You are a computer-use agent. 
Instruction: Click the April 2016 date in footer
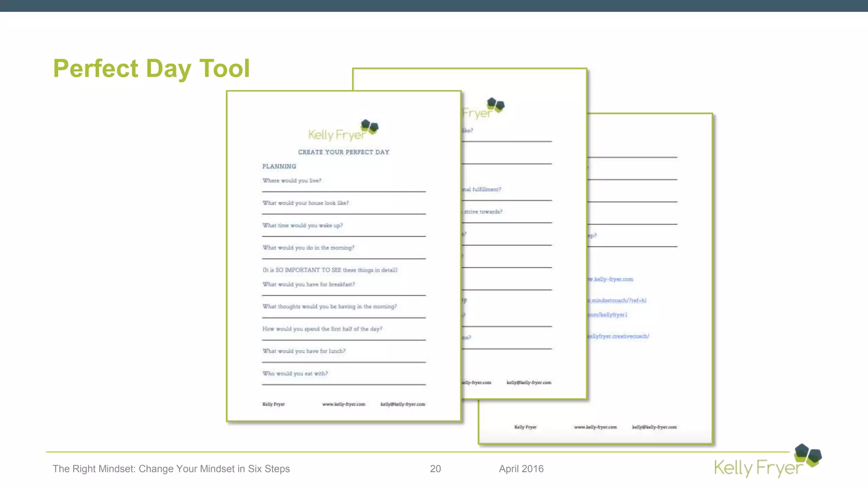(521, 469)
